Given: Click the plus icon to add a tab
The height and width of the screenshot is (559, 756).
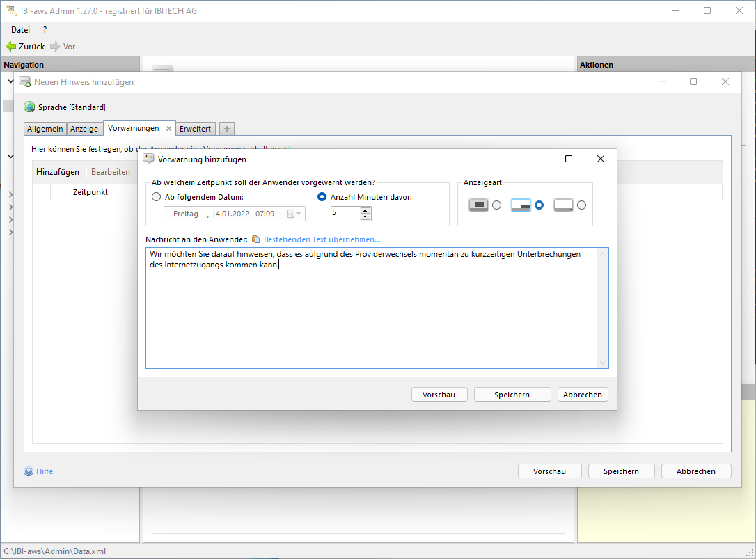Looking at the screenshot, I should coord(227,129).
